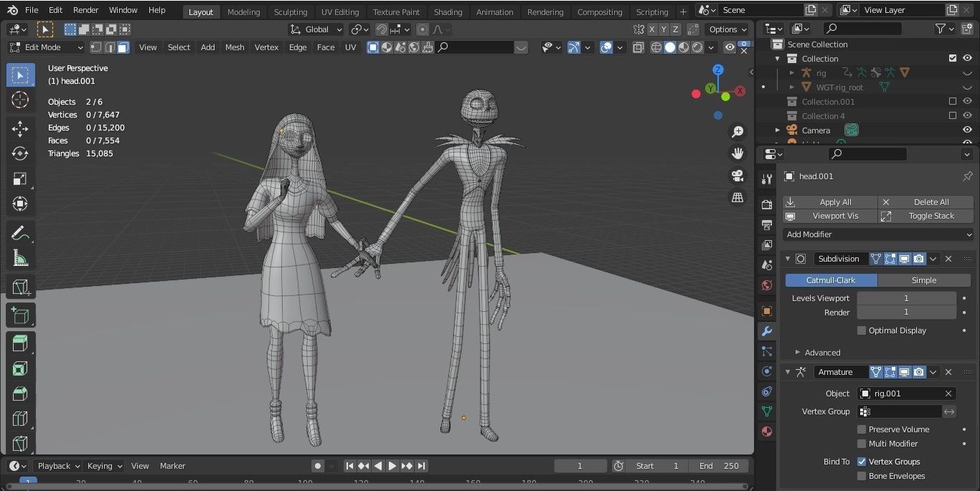Image resolution: width=980 pixels, height=491 pixels.
Task: Enable Bone Envelopes checkbox
Action: click(862, 476)
